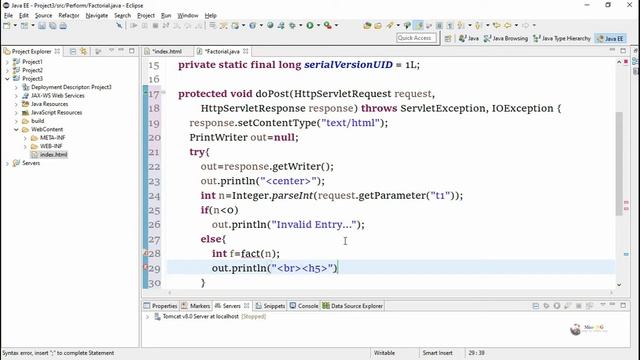Image resolution: width=640 pixels, height=360 pixels.
Task: Click the error marker on line 29
Action: click(x=145, y=267)
